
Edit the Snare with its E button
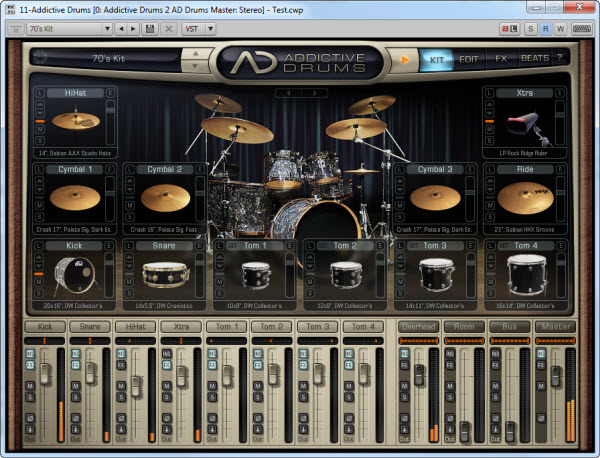tap(199, 246)
